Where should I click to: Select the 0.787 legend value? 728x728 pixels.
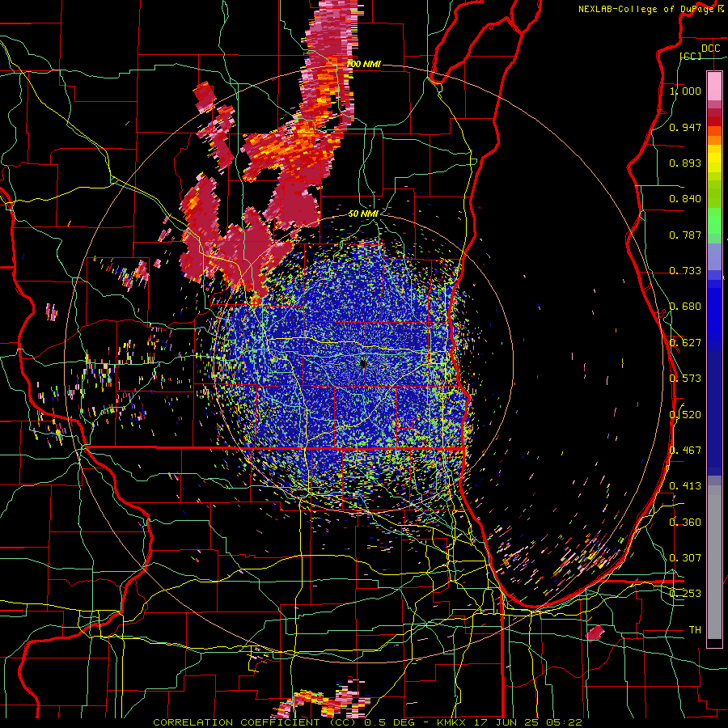tap(685, 235)
